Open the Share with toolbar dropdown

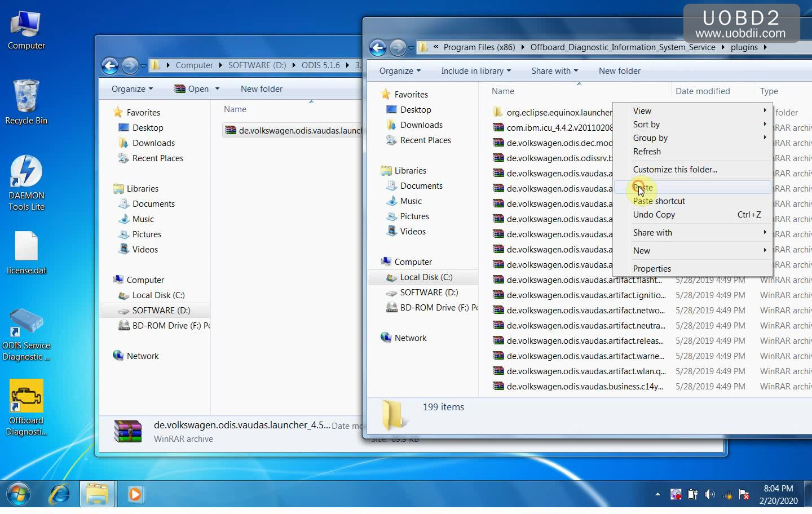pyautogui.click(x=554, y=71)
